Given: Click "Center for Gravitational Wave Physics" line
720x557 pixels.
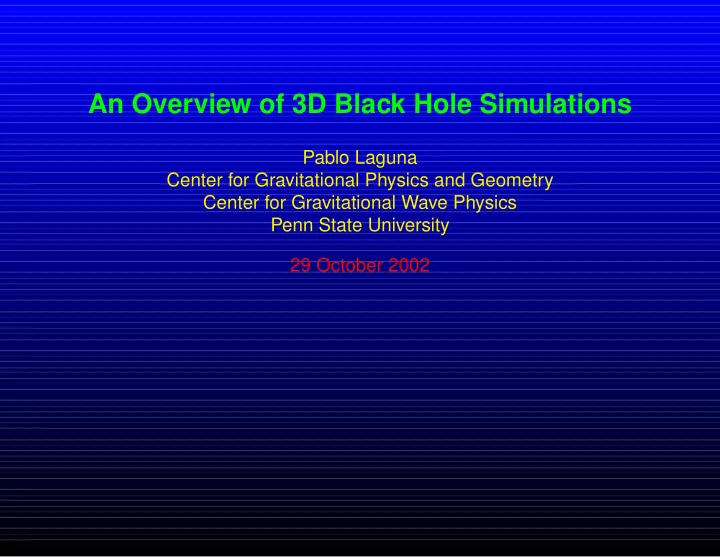Looking at the screenshot, I should coord(360,203).
